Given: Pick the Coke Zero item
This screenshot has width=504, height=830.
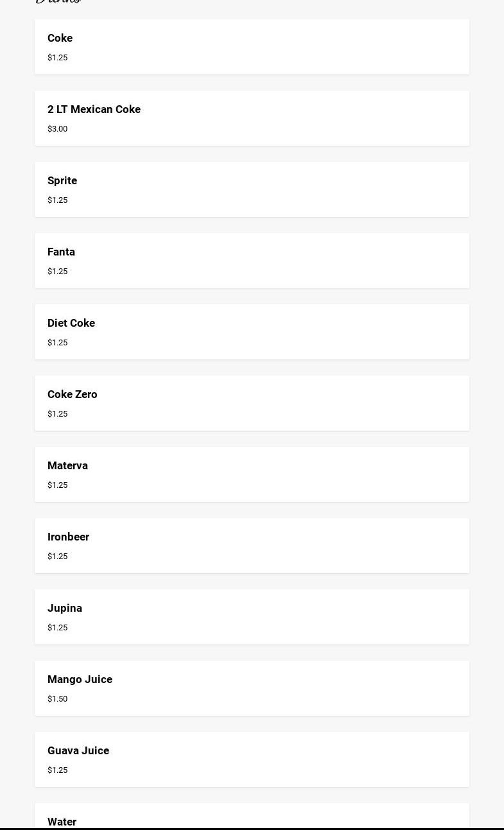Looking at the screenshot, I should pyautogui.click(x=73, y=395).
